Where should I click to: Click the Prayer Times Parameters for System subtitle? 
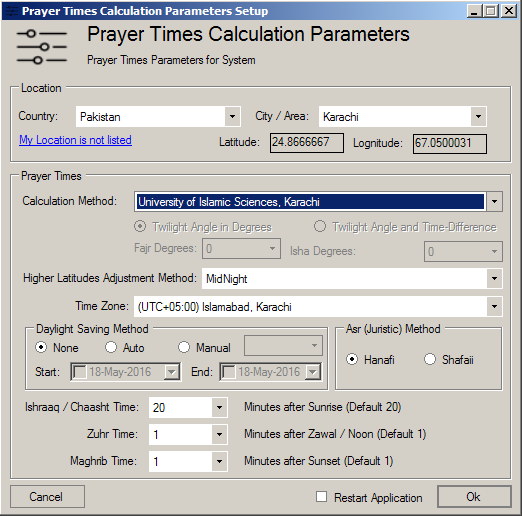tap(171, 60)
